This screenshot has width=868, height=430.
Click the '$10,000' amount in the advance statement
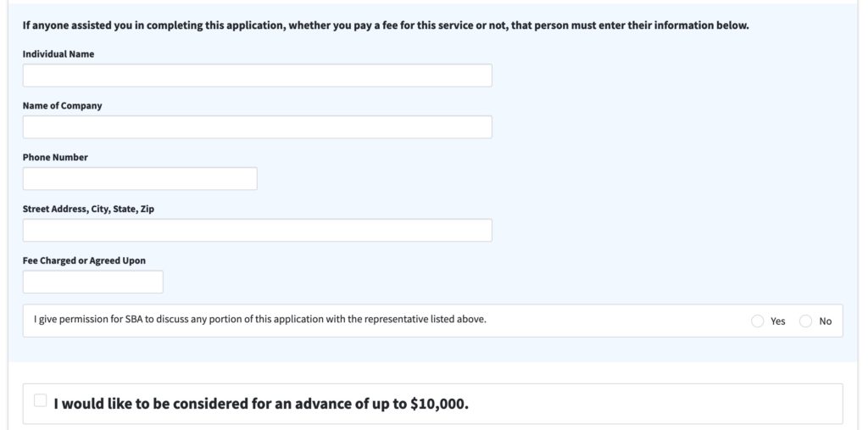pos(437,404)
